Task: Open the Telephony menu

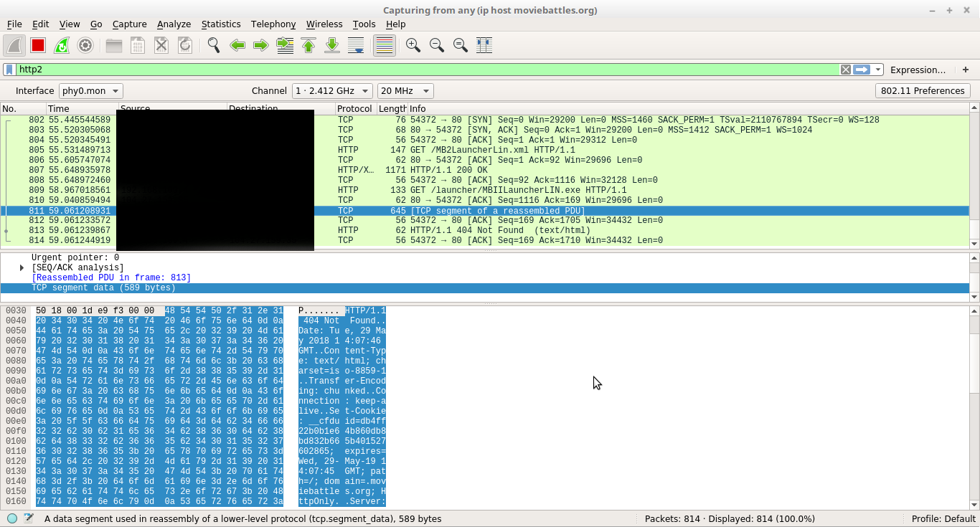Action: 273,24
